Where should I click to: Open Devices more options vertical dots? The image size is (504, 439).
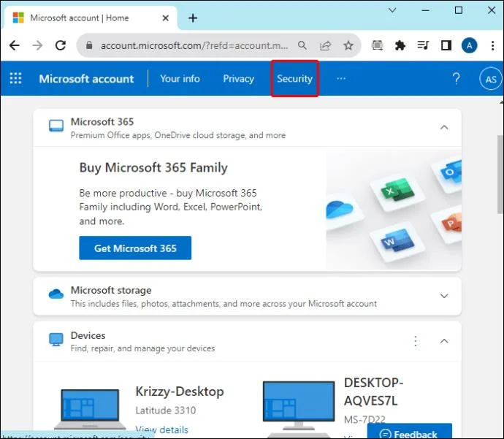(x=416, y=341)
